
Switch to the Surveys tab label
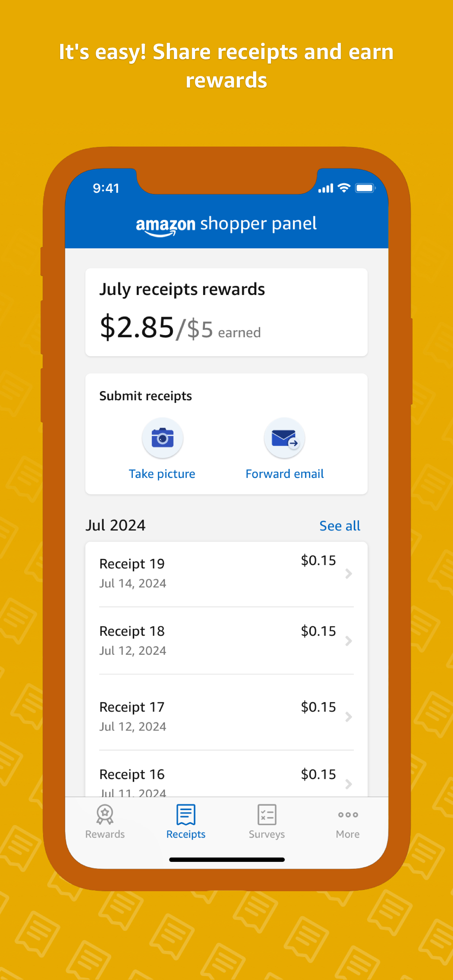[267, 834]
